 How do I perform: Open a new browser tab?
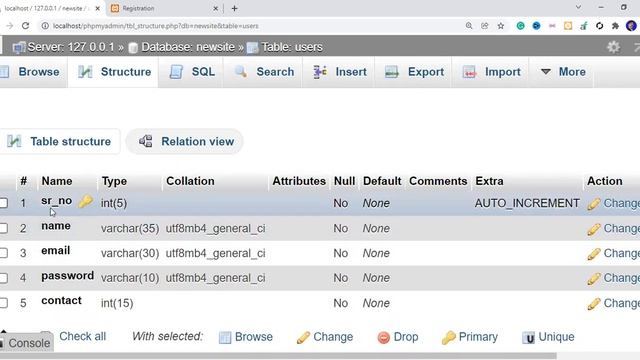pyautogui.click(x=234, y=8)
